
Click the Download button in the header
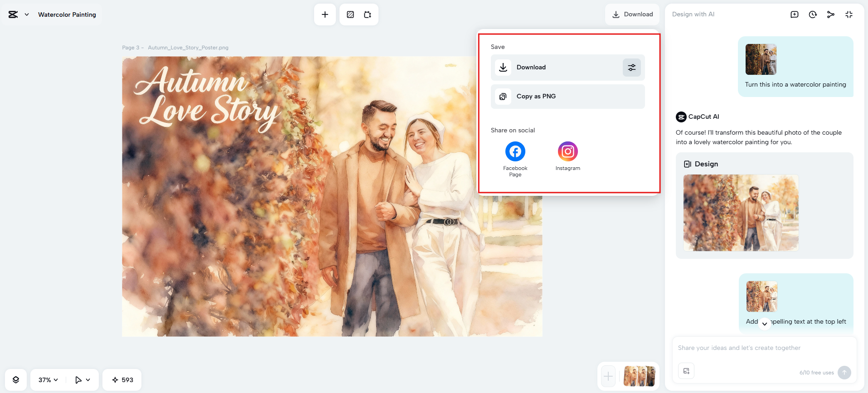pyautogui.click(x=632, y=15)
